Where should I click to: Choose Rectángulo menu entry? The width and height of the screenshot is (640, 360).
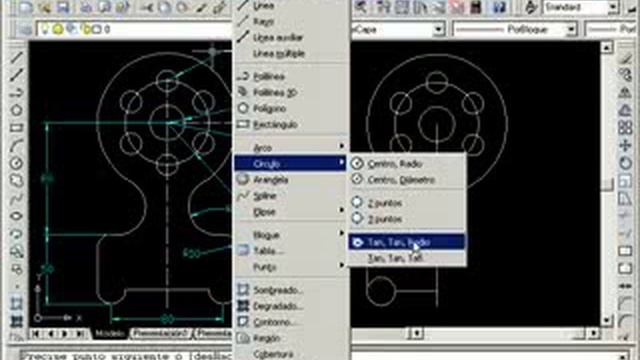[x=291, y=124]
